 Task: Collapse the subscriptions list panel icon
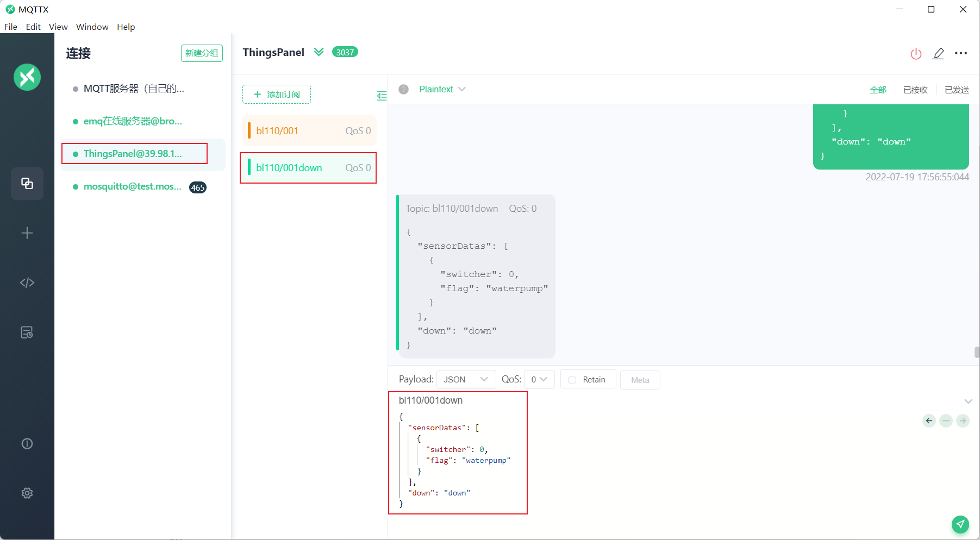[382, 96]
